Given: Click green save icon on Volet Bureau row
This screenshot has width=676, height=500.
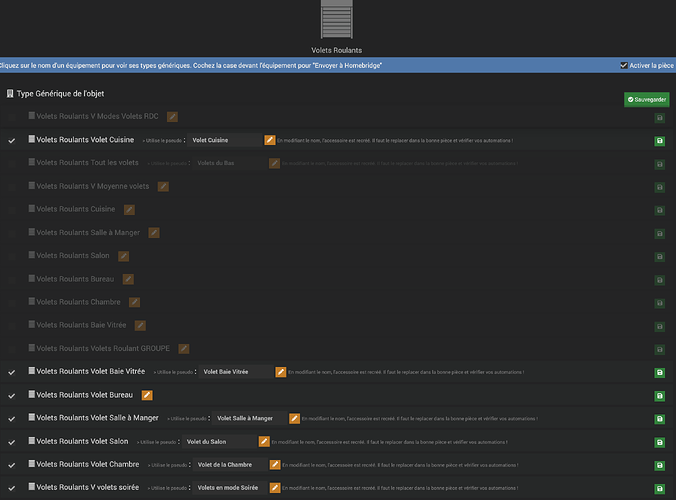Looking at the screenshot, I should click(660, 396).
